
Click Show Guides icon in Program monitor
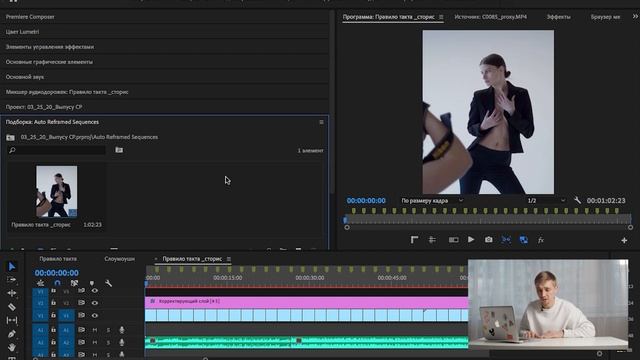click(x=432, y=240)
